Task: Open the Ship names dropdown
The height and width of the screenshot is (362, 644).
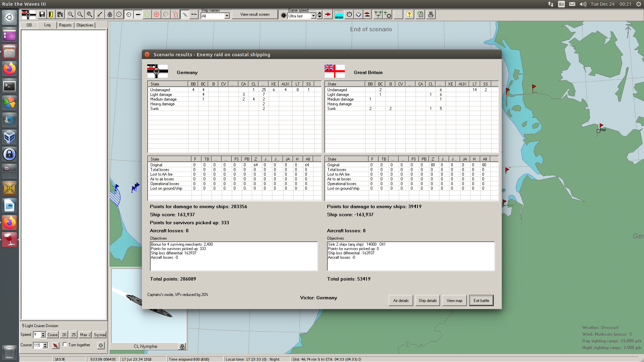Action: [x=227, y=16]
